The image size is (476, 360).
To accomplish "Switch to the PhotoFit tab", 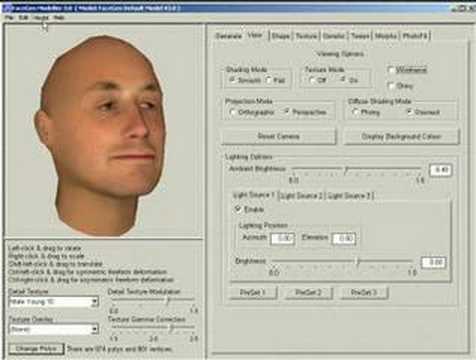I will click(x=415, y=36).
